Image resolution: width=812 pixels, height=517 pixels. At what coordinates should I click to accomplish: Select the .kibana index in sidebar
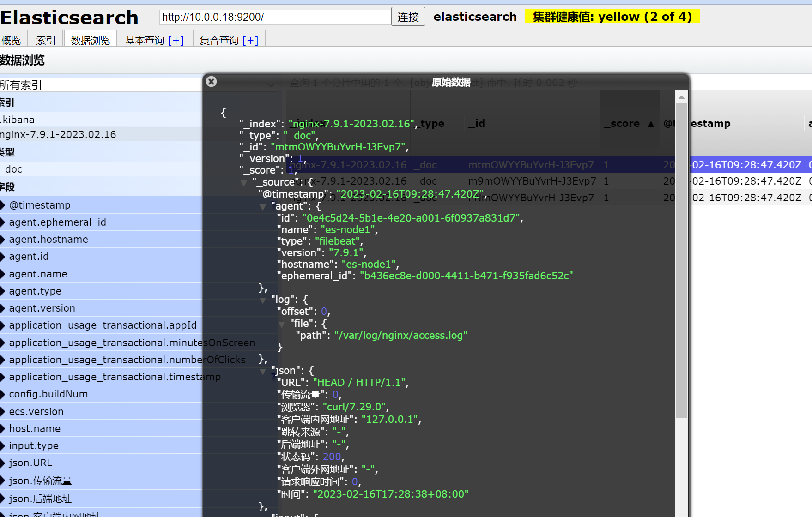[18, 120]
